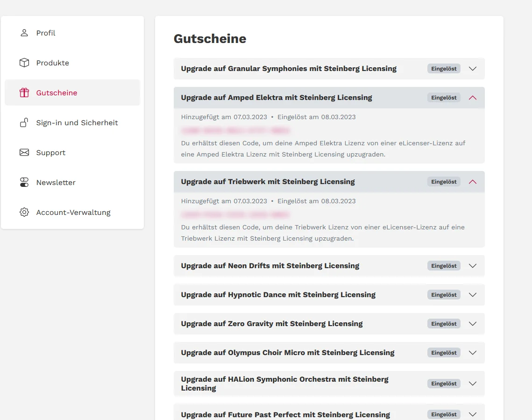Click the blurred Amped Elektra voucher code
The image size is (532, 420).
(x=235, y=130)
